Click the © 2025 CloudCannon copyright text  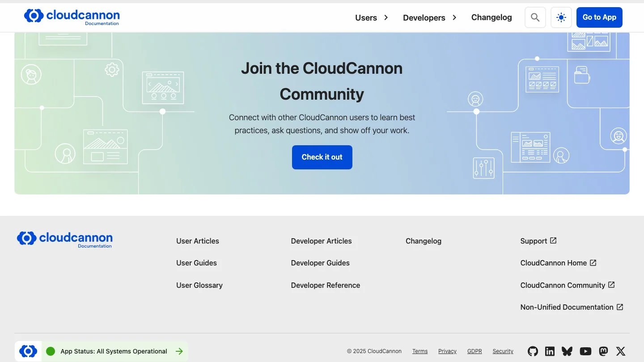374,351
